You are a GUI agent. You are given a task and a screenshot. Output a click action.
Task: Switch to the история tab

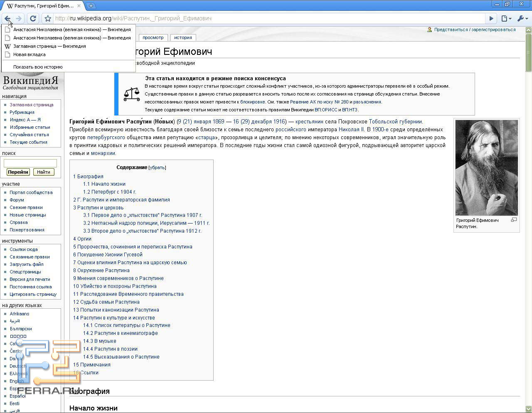(x=183, y=37)
